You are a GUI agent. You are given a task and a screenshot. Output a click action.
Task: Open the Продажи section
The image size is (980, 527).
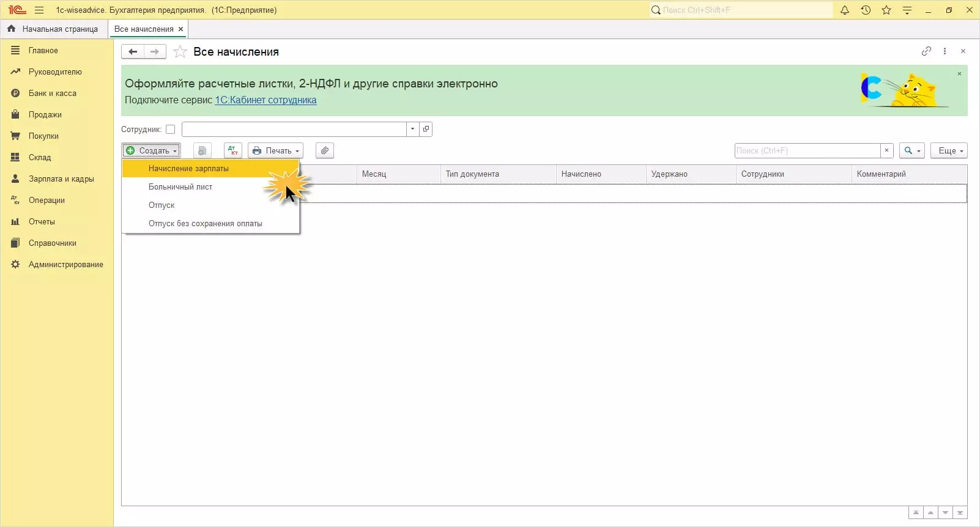coord(45,114)
